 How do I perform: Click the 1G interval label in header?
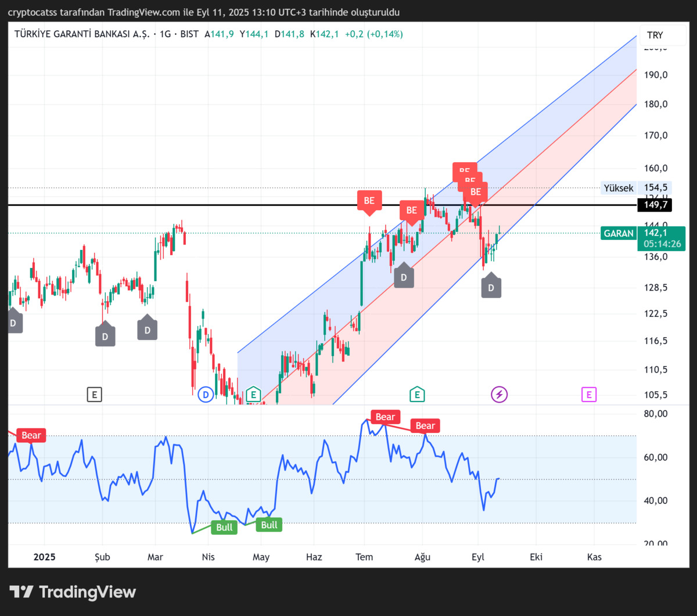coord(166,34)
